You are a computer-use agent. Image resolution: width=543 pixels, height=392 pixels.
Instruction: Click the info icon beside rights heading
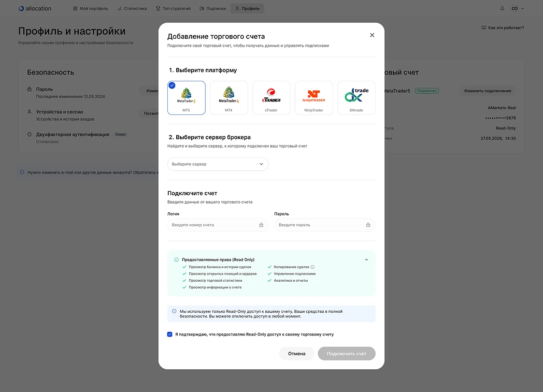pyautogui.click(x=176, y=259)
